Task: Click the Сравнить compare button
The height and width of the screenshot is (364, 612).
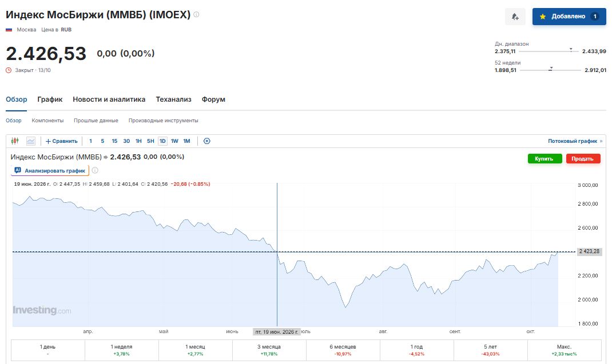Action: [61, 141]
